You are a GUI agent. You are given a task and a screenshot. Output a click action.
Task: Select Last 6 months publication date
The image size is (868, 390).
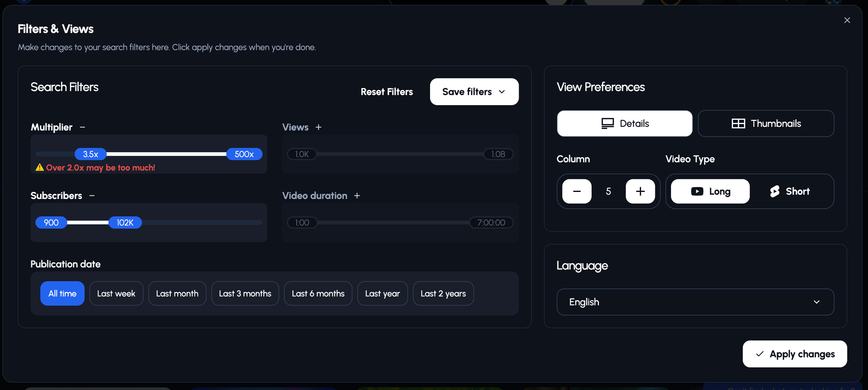click(318, 294)
